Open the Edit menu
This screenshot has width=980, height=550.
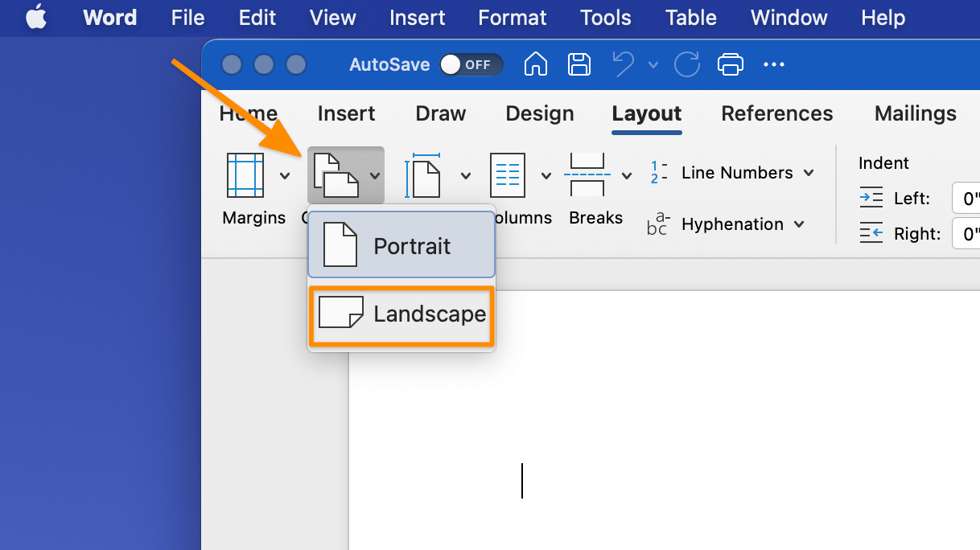coord(257,18)
